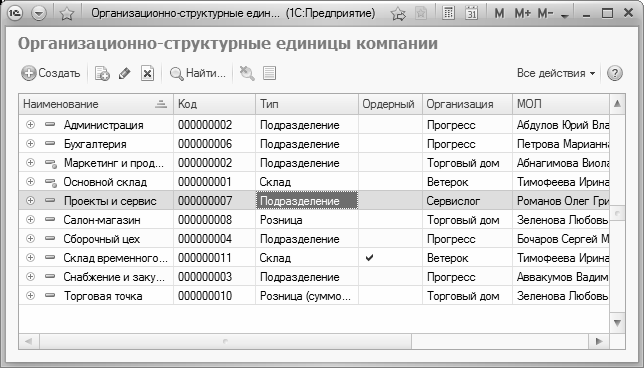Expand the Администрация row
Screen dimensions: 644x368
click(x=30, y=124)
